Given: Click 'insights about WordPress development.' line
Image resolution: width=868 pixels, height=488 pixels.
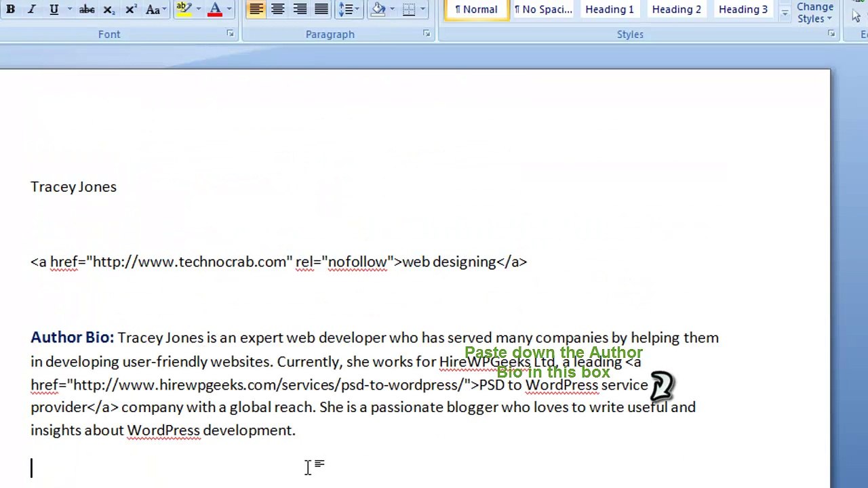Looking at the screenshot, I should [163, 430].
